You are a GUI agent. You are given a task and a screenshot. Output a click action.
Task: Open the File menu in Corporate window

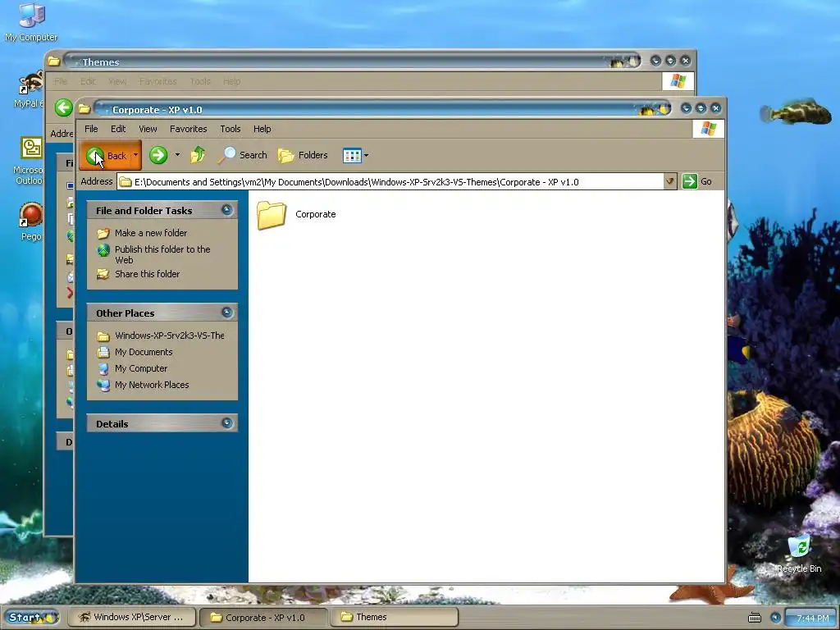[x=91, y=129]
